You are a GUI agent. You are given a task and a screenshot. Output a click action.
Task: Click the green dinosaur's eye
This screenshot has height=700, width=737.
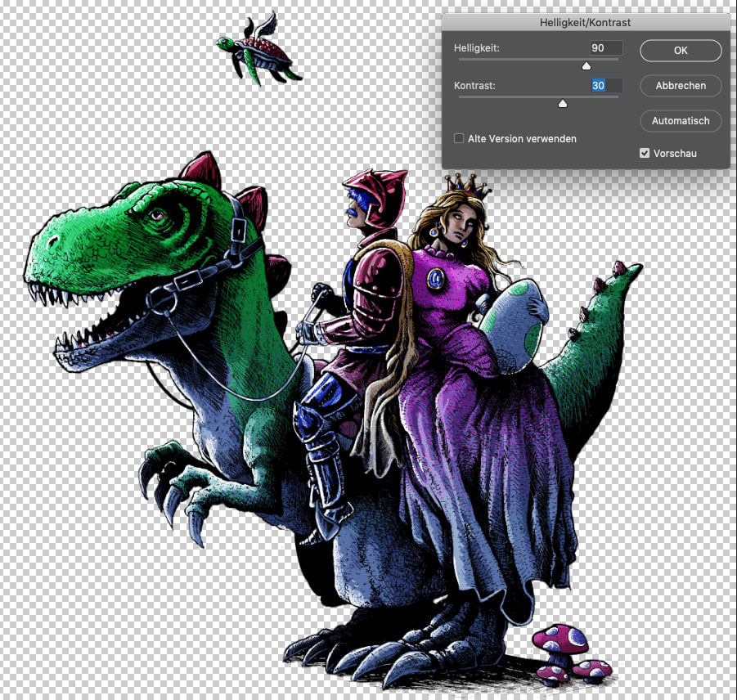(155, 215)
